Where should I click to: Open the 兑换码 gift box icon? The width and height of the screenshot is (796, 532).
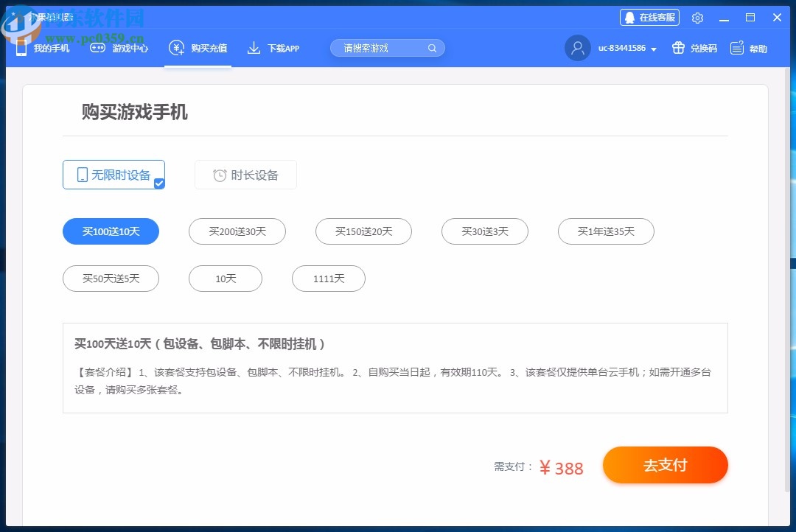(x=677, y=47)
